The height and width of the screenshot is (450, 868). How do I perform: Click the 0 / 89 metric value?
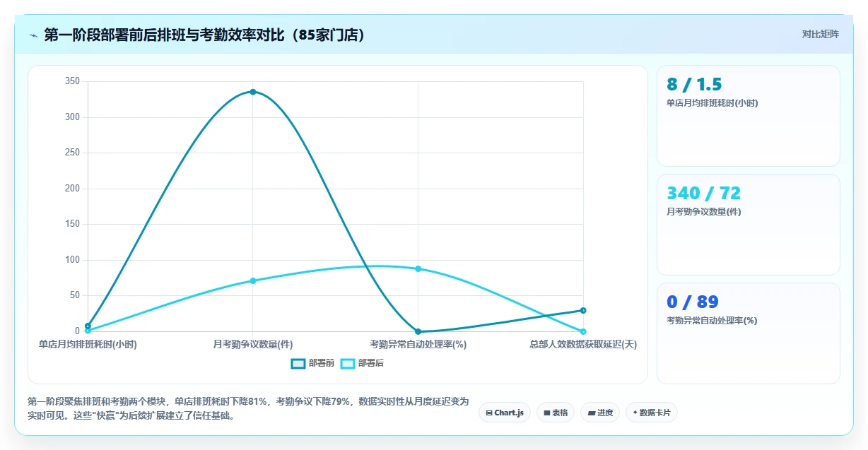(x=693, y=302)
